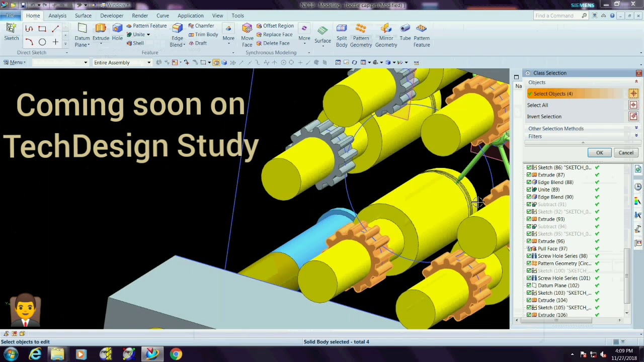The image size is (644, 362).
Task: Open the View ribbon tab
Action: point(217,16)
